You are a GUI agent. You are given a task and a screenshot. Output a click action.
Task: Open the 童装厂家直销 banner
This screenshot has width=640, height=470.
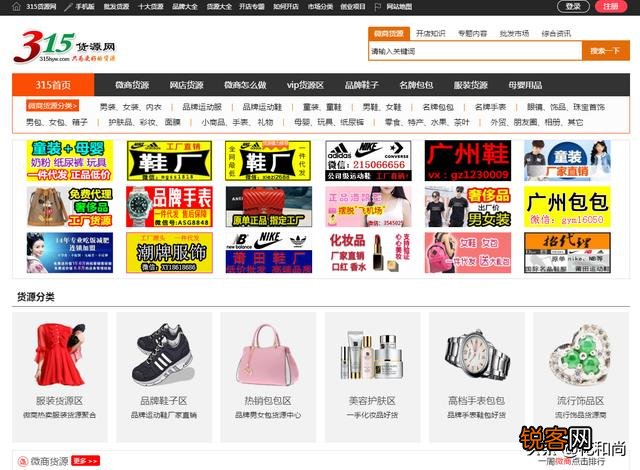[567, 160]
